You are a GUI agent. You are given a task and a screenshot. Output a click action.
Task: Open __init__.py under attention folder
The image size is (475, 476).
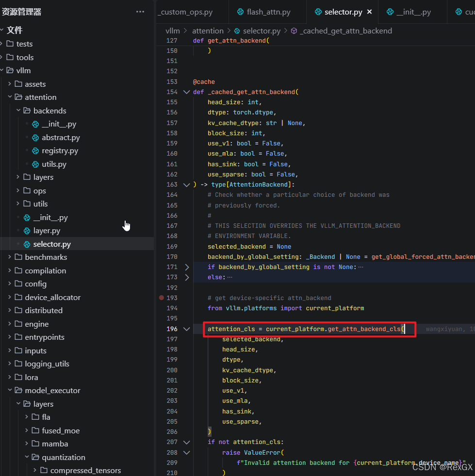point(50,217)
